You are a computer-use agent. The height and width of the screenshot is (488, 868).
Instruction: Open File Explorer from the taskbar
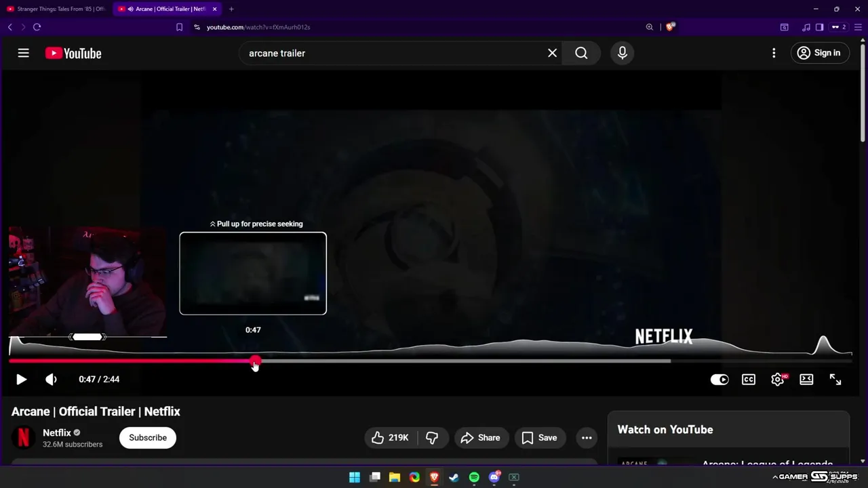pos(395,477)
